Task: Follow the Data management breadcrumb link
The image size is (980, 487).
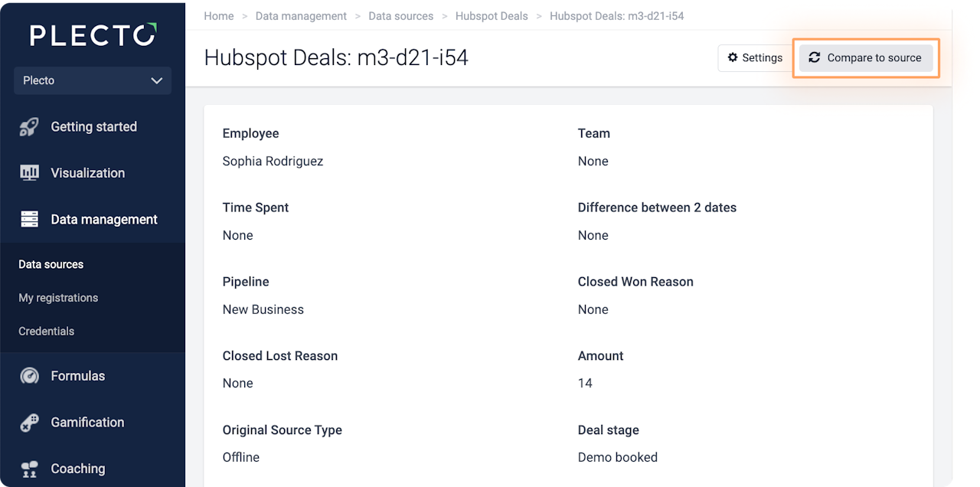Action: (x=301, y=16)
